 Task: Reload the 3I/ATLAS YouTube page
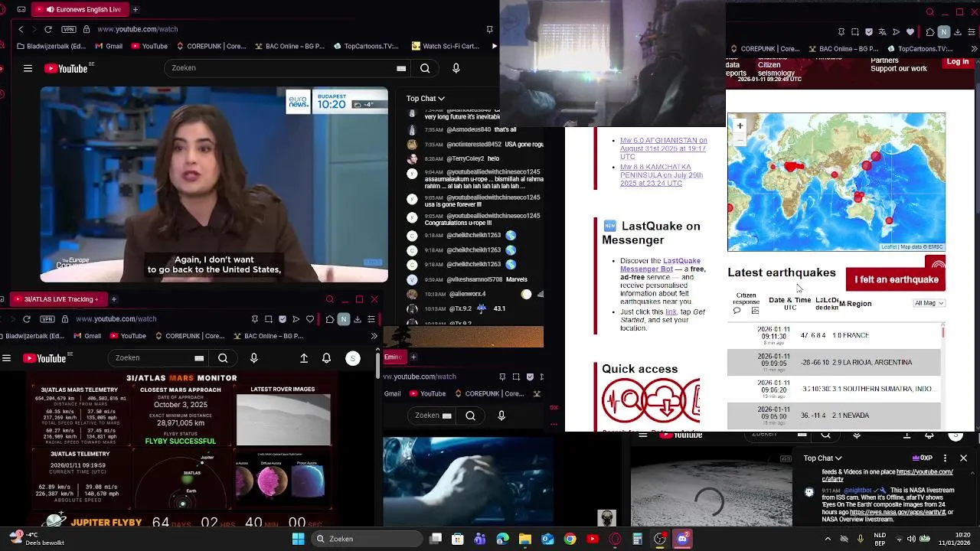(x=27, y=319)
